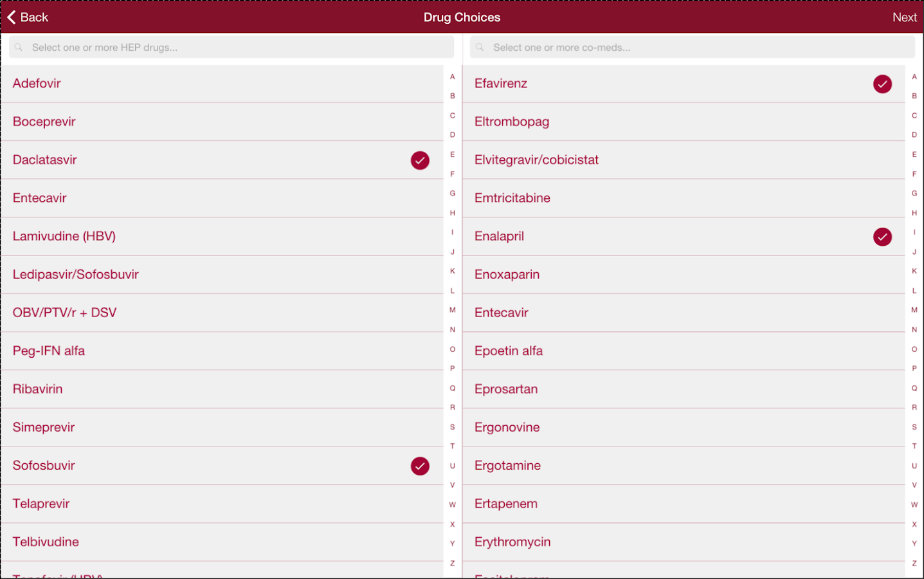Click the HEP drugs search magnifier icon
This screenshot has width=924, height=579.
(19, 48)
